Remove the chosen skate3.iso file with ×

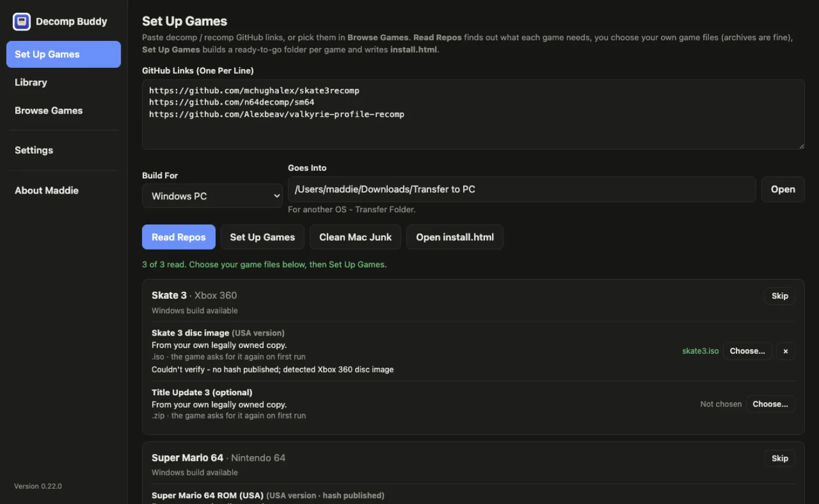click(x=786, y=351)
